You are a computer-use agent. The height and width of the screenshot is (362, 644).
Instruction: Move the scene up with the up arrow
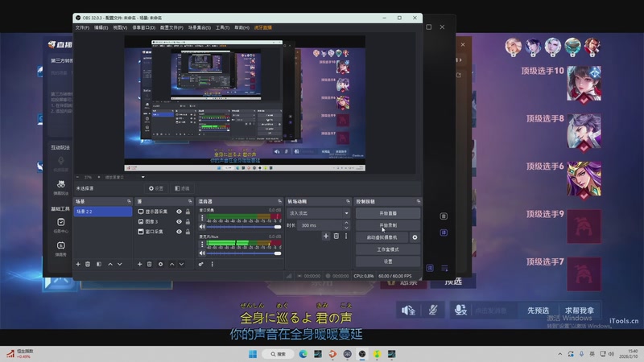[110, 265]
